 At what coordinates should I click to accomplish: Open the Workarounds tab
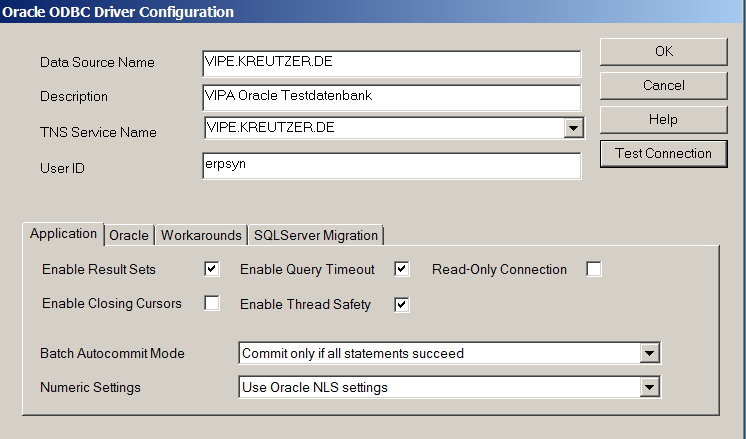tap(201, 235)
